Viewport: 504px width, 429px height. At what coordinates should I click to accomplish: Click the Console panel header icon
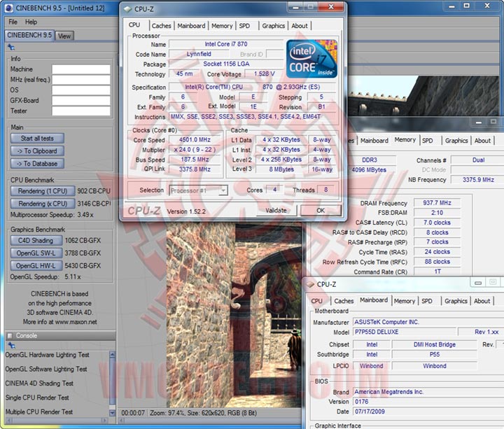[10, 335]
